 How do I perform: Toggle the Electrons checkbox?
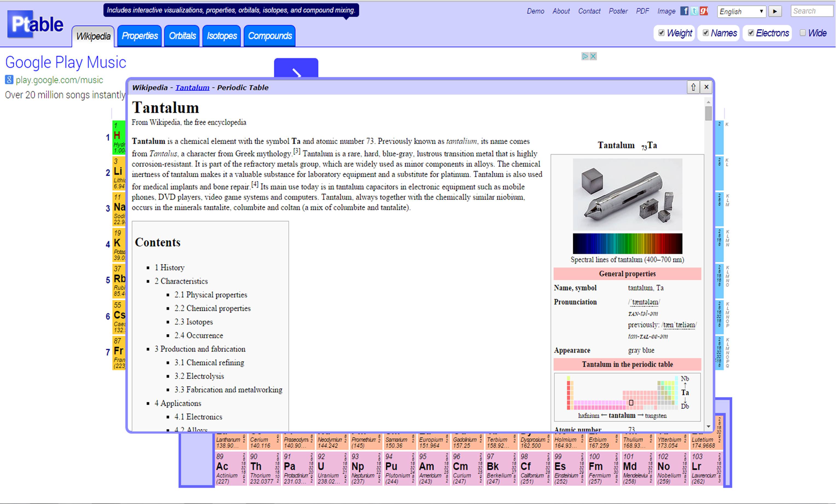click(x=751, y=33)
